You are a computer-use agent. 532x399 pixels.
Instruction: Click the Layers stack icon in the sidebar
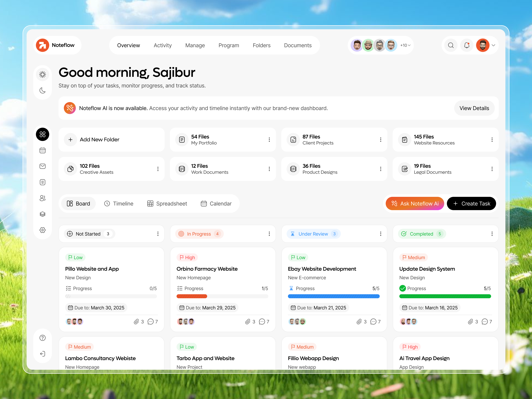pyautogui.click(x=43, y=214)
